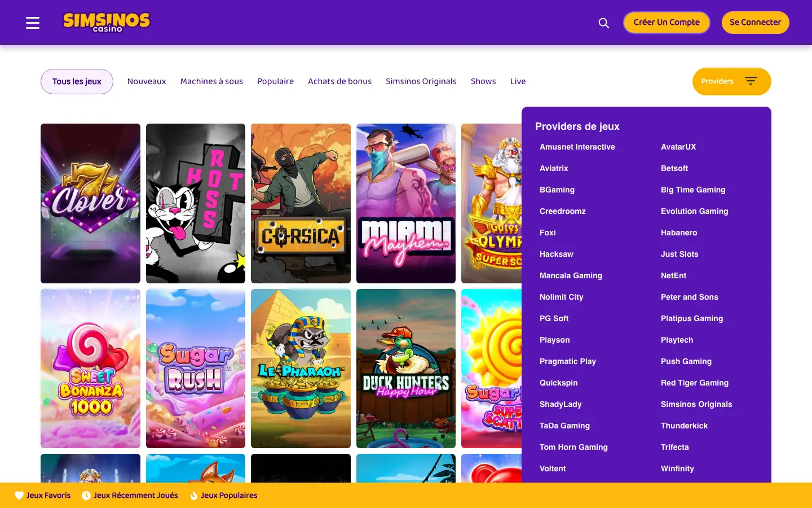Filter games by Betsoft
Screen dimensions: 812x508
674,168
